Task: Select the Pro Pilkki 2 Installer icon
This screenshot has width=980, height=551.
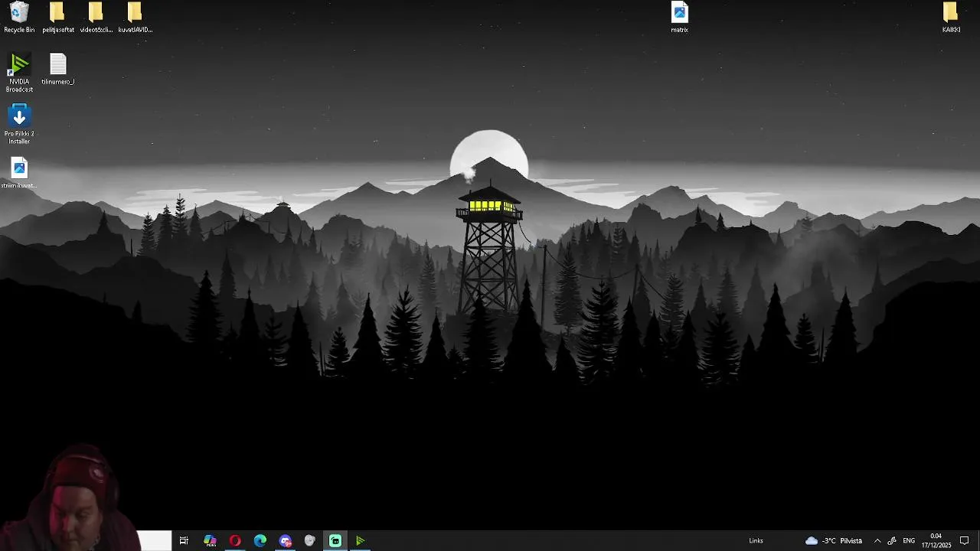Action: click(19, 125)
